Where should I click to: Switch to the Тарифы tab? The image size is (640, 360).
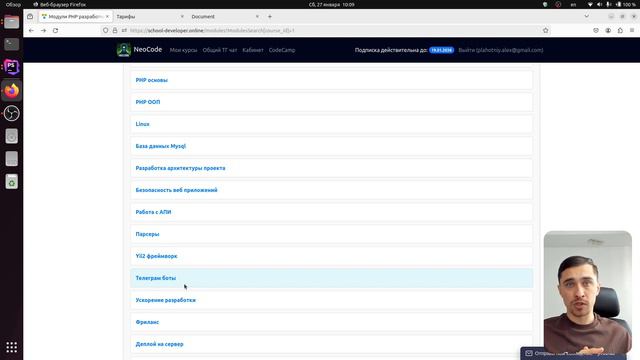(x=149, y=17)
